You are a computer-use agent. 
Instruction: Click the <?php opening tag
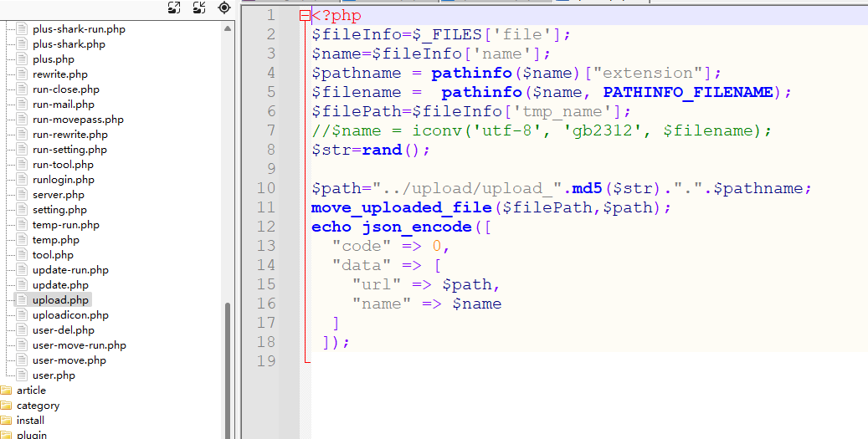(336, 16)
